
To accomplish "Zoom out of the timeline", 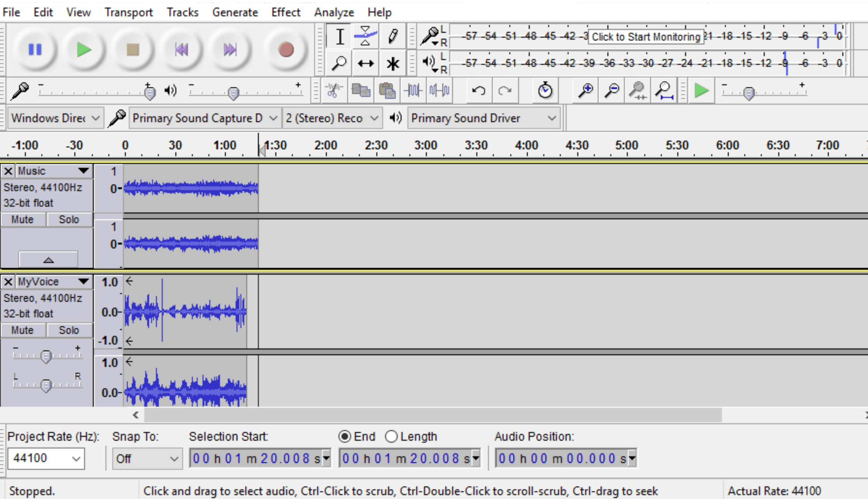I will click(612, 91).
